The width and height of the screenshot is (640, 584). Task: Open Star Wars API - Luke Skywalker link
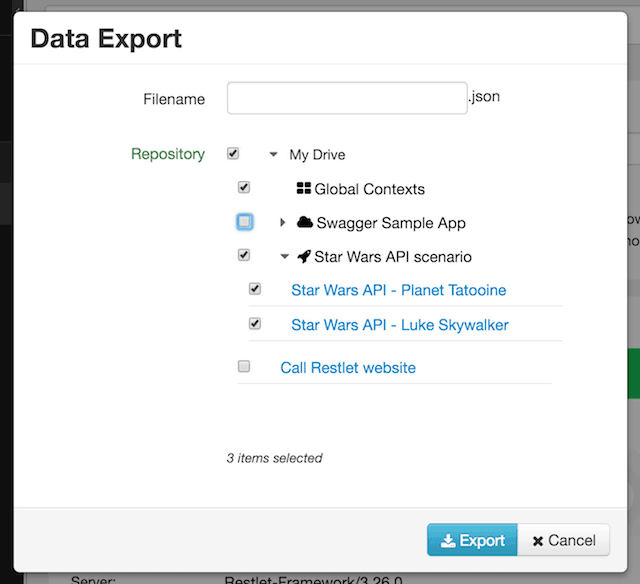[x=399, y=325]
